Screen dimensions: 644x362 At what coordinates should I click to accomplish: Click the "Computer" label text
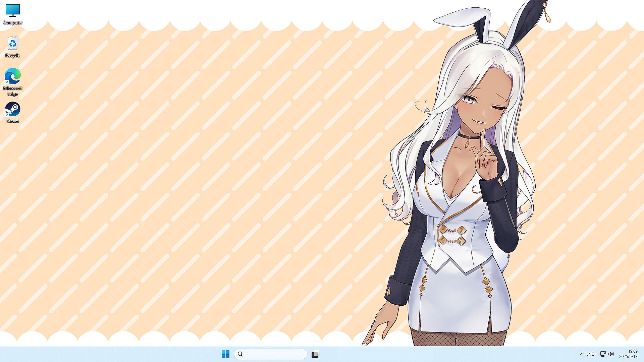pyautogui.click(x=13, y=22)
